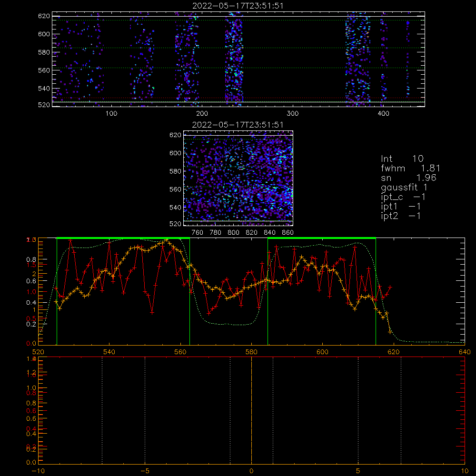Click the 'gaussfit 1' readout
This screenshot has width=476, height=476.
point(404,187)
